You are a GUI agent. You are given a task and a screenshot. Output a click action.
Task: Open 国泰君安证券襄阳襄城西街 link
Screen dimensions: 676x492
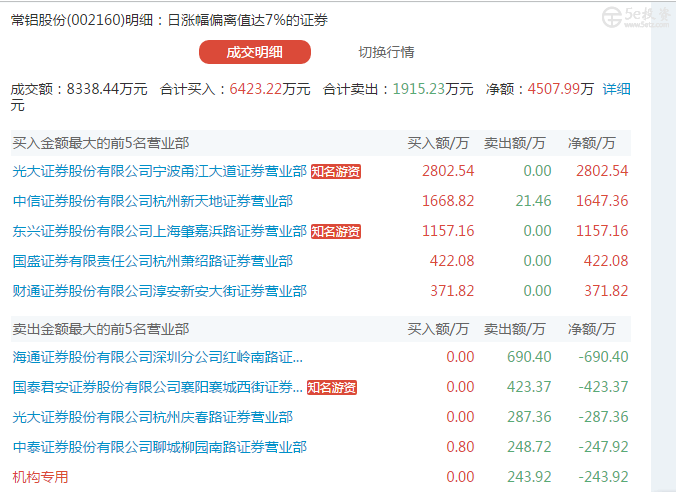pyautogui.click(x=157, y=387)
